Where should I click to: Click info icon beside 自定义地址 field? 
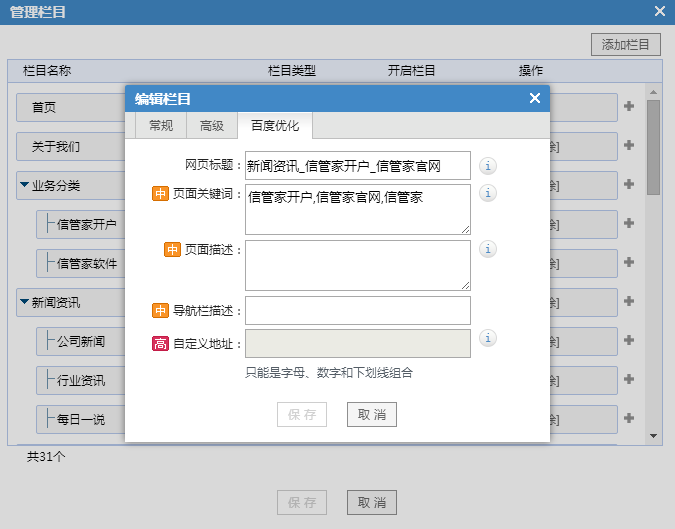tap(488, 338)
